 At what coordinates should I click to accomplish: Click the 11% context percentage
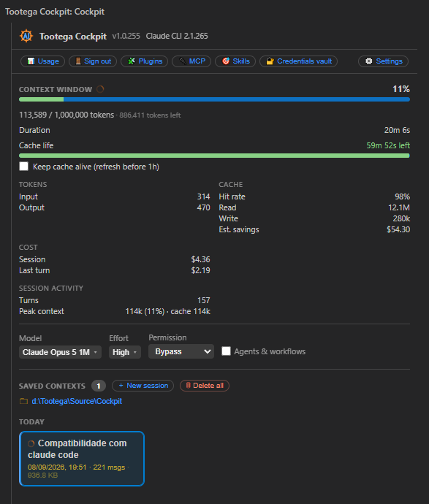point(401,89)
